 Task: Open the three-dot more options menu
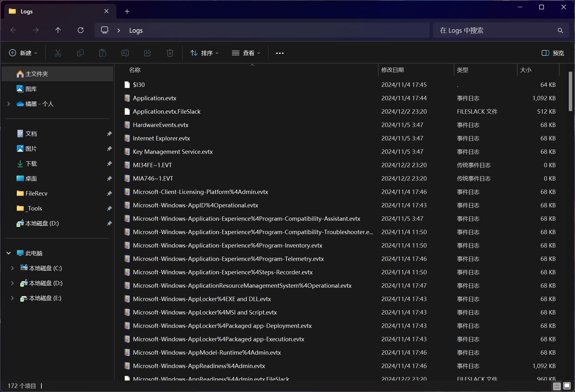pos(280,53)
